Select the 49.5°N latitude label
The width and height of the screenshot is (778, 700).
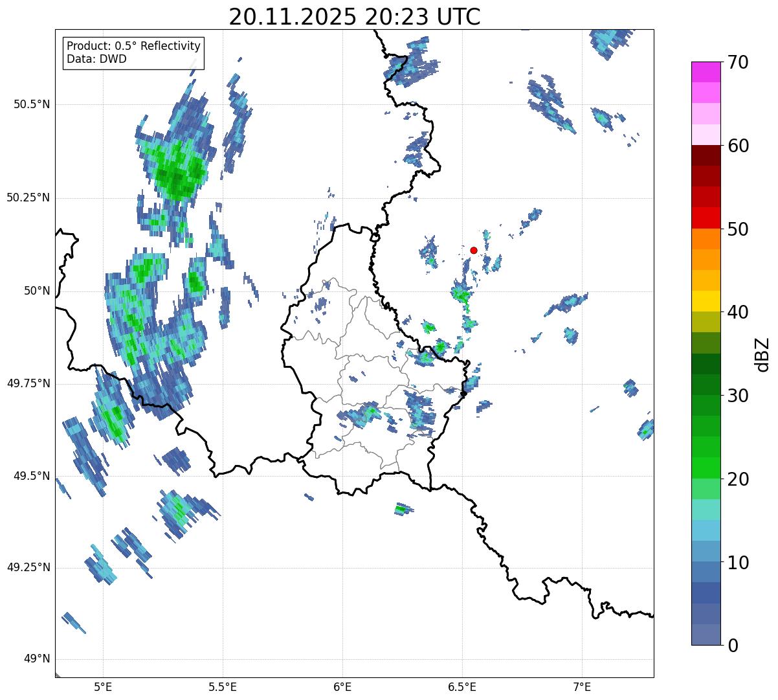point(32,476)
